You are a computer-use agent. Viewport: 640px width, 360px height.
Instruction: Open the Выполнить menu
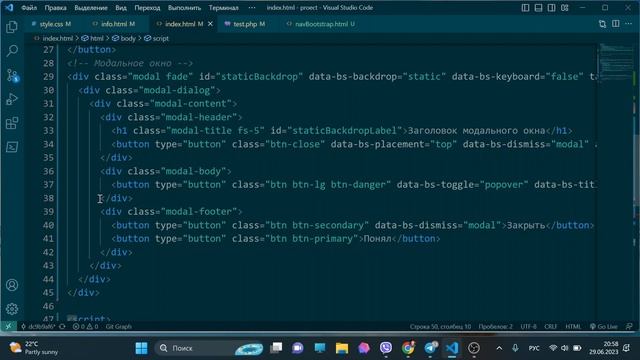click(184, 8)
